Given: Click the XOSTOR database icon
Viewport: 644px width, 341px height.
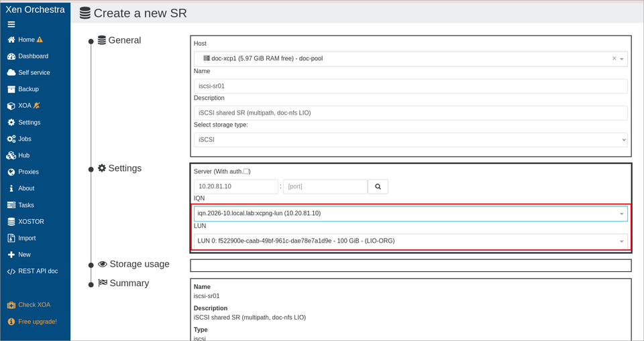Looking at the screenshot, I should (11, 222).
